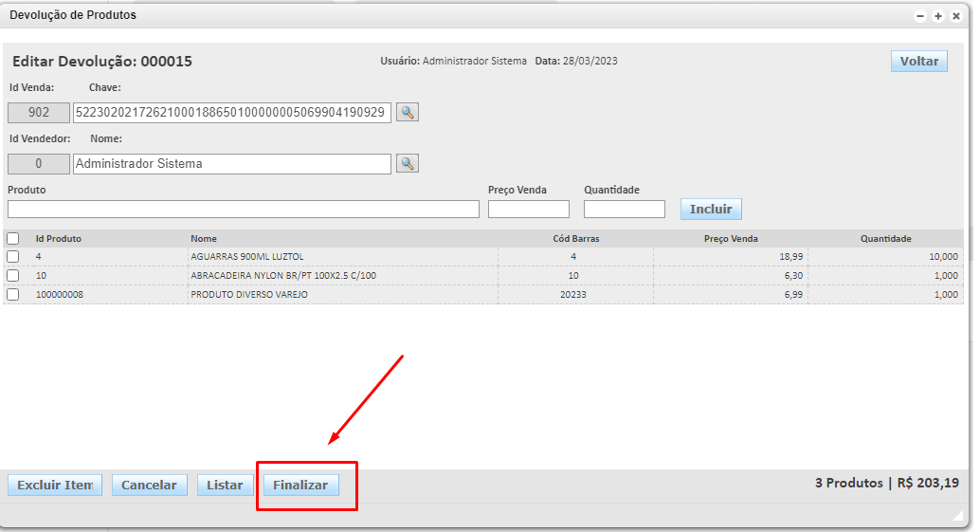Screen dimensions: 980x532
Task: Click the magnifier icon beside Chave field
Action: (407, 113)
